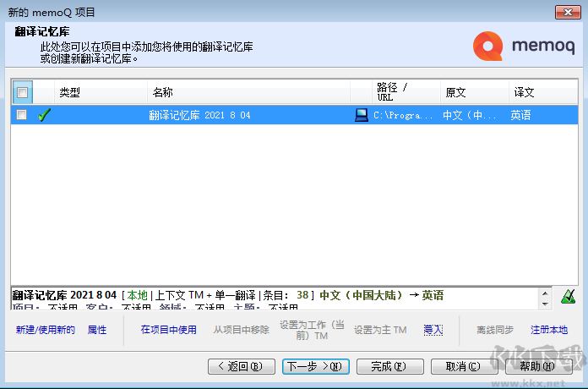This screenshot has height=389, width=588.
Task: Proceed with 下一步 >(N) button
Action: click(x=316, y=366)
